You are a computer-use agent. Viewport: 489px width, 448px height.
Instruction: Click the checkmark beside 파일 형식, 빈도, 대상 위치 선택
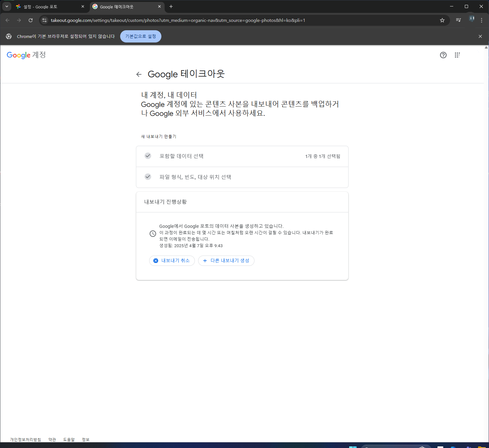pyautogui.click(x=148, y=177)
